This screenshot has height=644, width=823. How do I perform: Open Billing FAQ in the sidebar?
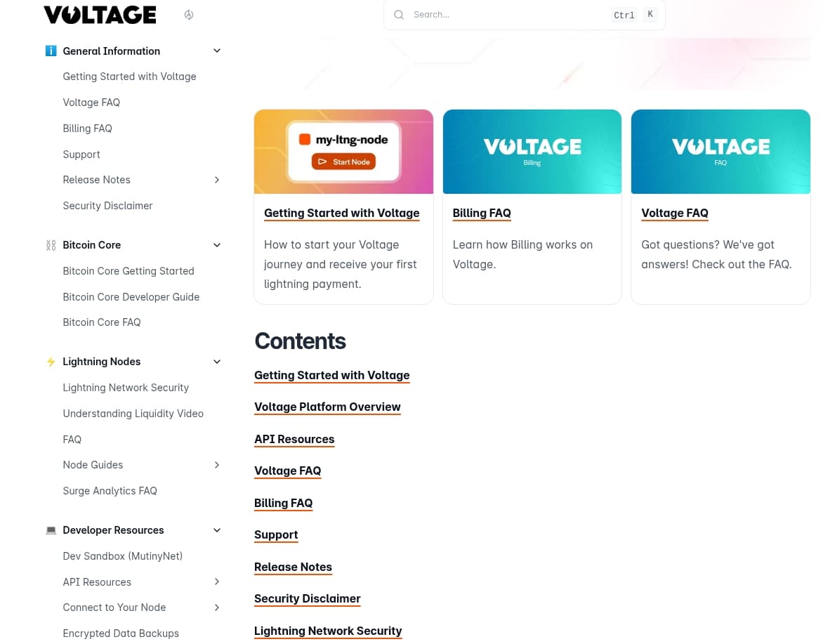pos(87,129)
